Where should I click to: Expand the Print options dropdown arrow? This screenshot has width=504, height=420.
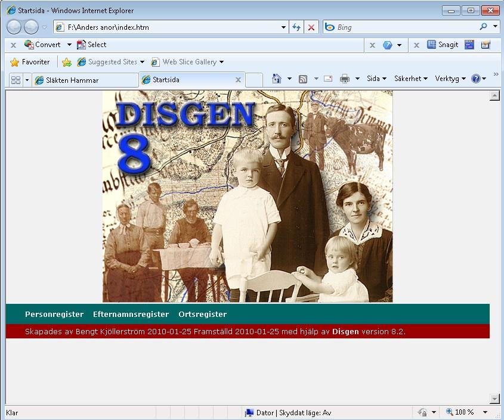tap(357, 79)
